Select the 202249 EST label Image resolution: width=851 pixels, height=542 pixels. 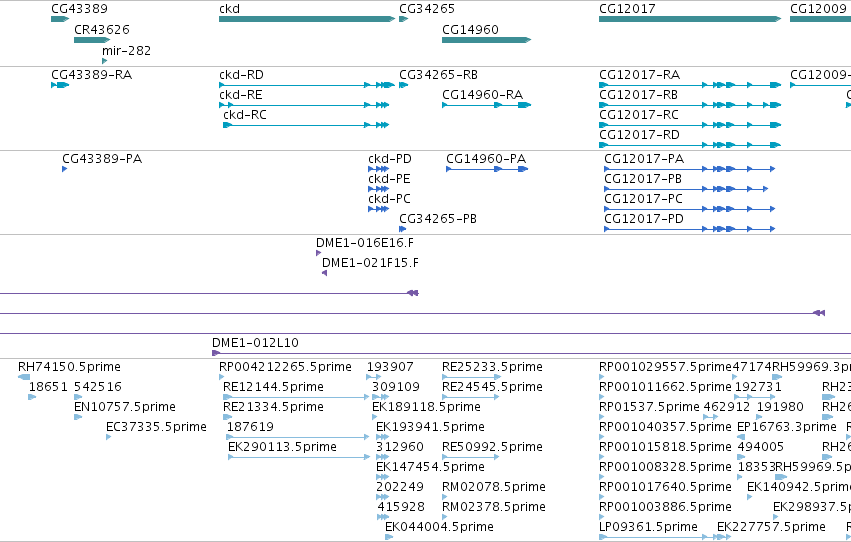[x=400, y=487]
